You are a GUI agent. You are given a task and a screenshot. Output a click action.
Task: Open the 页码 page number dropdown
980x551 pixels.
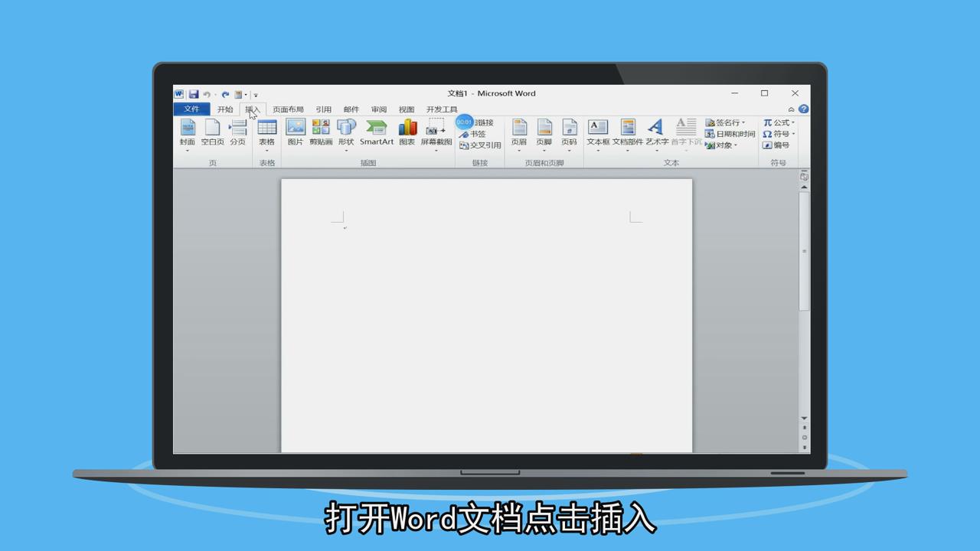pos(569,151)
